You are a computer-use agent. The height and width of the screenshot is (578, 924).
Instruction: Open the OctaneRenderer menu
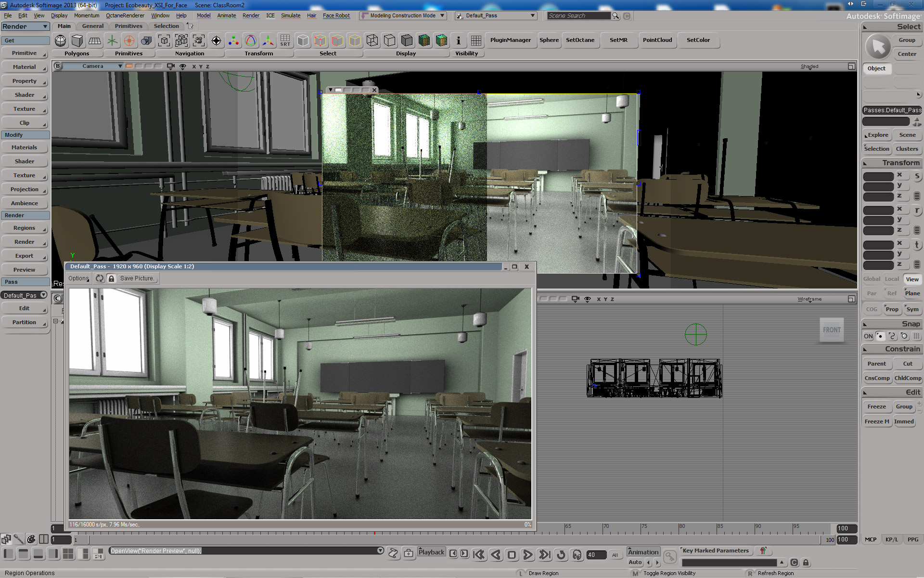(125, 15)
